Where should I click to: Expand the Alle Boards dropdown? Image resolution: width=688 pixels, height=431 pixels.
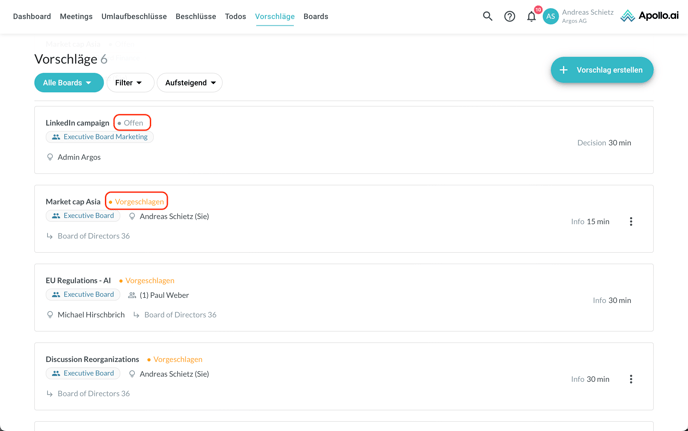(x=68, y=83)
